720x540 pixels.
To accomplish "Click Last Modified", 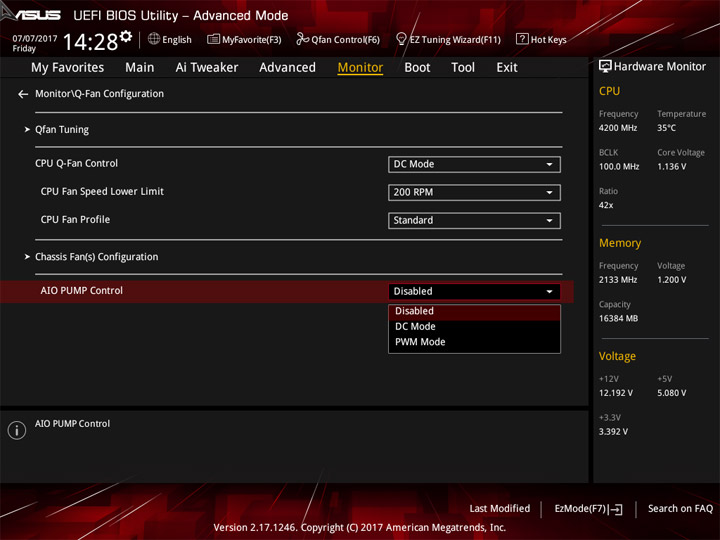I will click(500, 509).
